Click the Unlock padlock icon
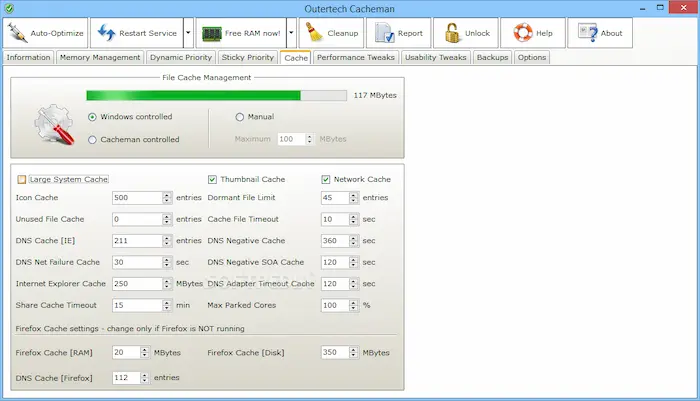This screenshot has width=700, height=401. click(452, 33)
